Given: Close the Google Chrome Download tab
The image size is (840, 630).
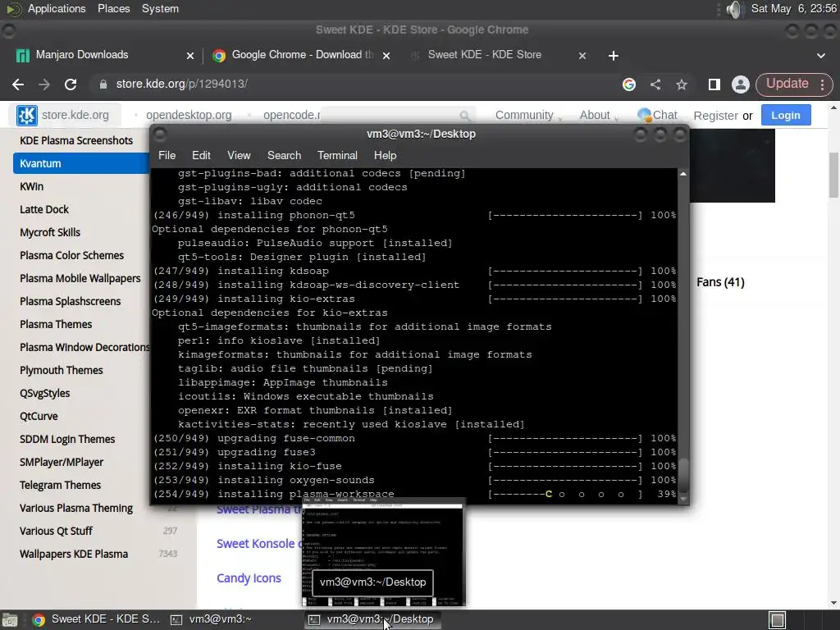Looking at the screenshot, I should pos(386,56).
